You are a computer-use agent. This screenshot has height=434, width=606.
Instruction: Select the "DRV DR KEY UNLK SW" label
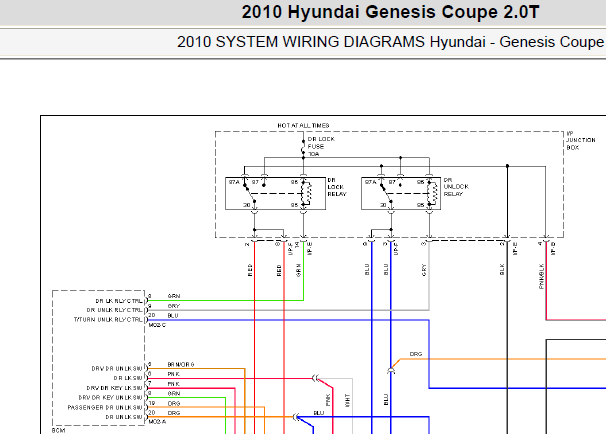tap(111, 398)
